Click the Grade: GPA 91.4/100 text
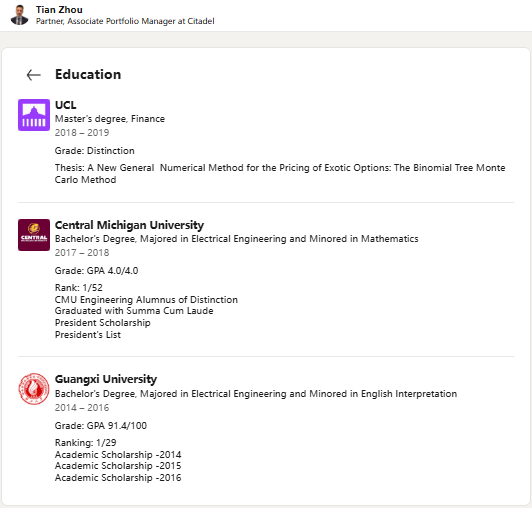532x508 pixels. (x=101, y=426)
